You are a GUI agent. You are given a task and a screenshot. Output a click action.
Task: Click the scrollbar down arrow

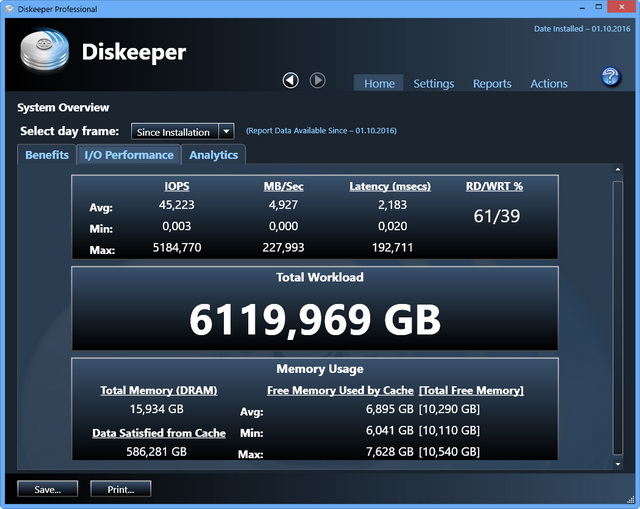[x=617, y=464]
